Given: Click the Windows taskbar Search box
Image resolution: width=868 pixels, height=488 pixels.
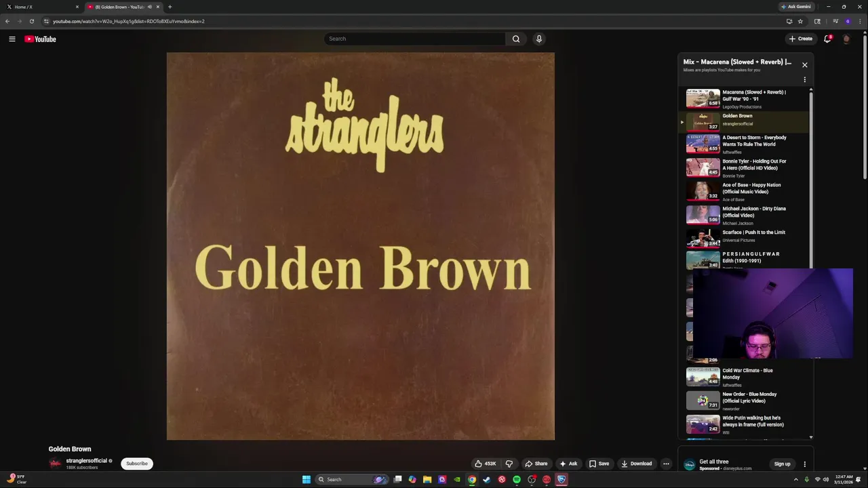Looking at the screenshot, I should click(x=351, y=479).
